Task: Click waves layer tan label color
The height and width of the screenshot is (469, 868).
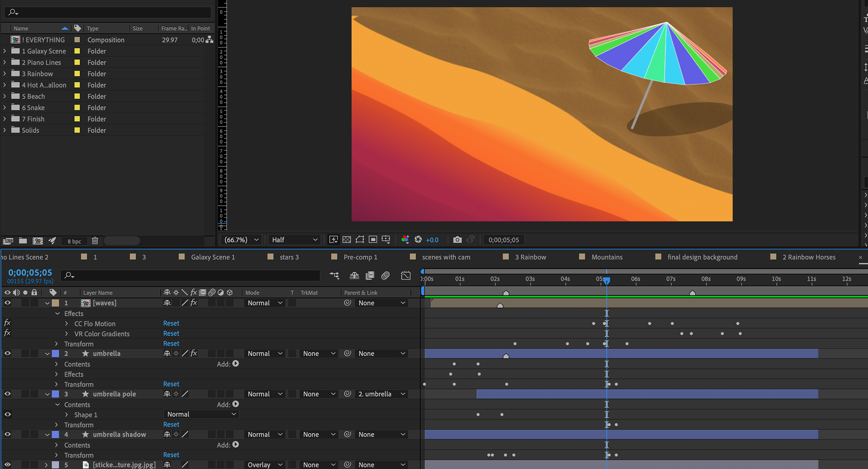Action: coord(56,303)
